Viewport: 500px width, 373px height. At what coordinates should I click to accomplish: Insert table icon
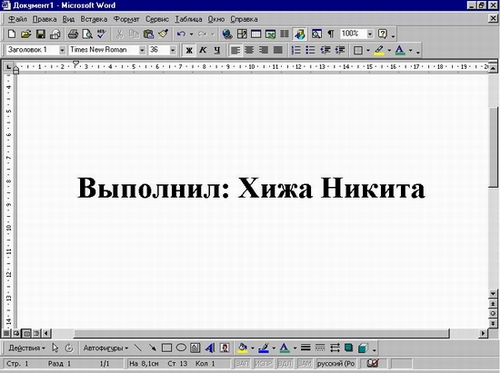tap(256, 34)
